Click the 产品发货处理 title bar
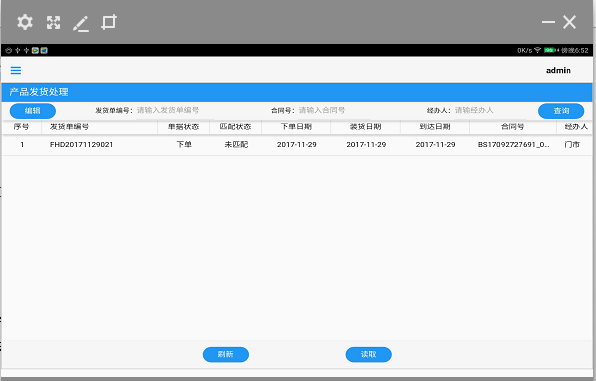Image resolution: width=596 pixels, height=381 pixels. click(x=297, y=92)
